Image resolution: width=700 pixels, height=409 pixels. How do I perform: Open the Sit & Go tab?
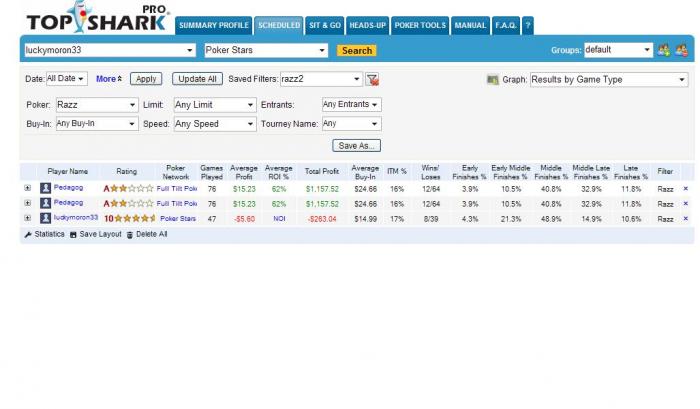coord(325,25)
